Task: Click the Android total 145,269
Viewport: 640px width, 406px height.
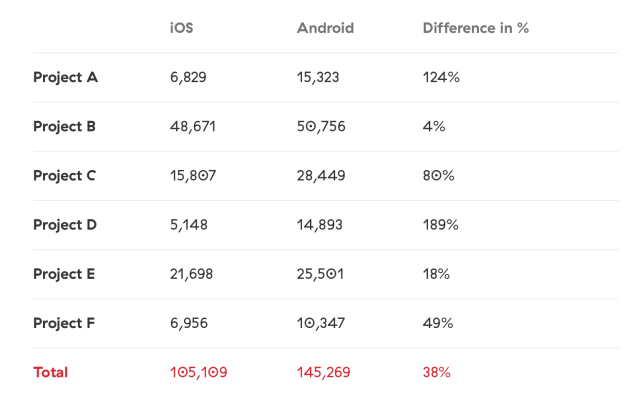Action: click(323, 372)
